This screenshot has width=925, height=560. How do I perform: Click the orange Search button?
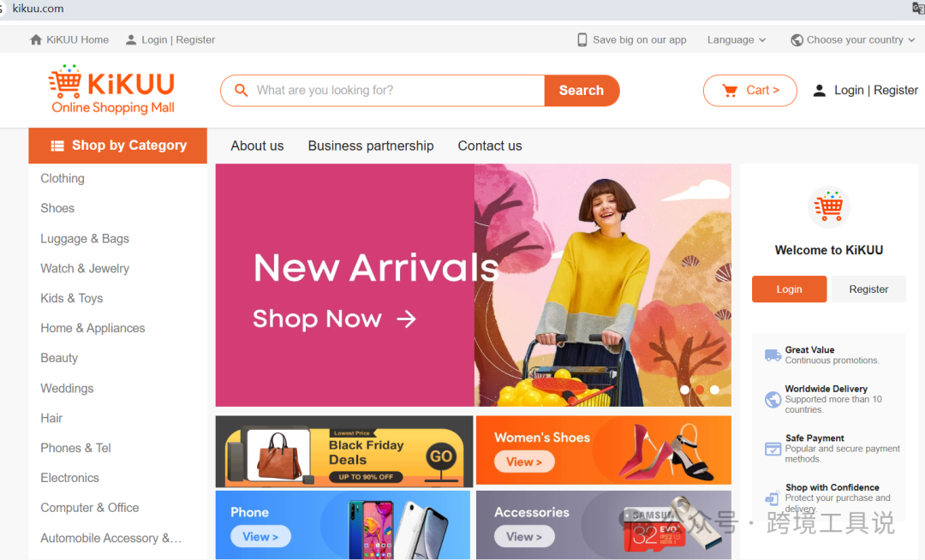(582, 90)
